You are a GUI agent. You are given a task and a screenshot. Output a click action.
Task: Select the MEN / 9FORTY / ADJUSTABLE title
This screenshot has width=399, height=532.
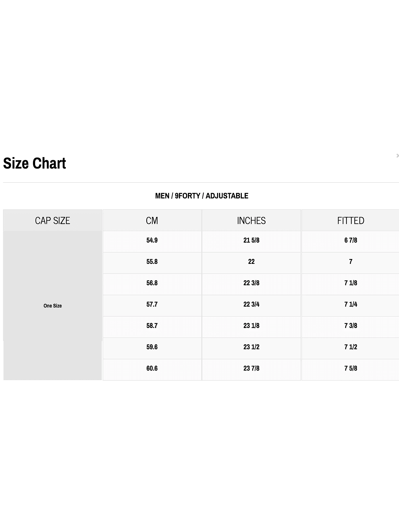click(202, 196)
